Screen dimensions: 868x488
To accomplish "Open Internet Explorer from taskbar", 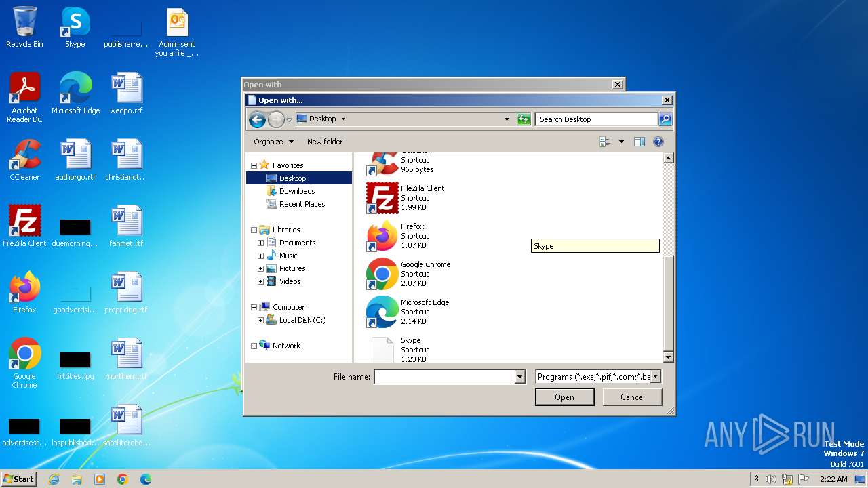I will [54, 479].
